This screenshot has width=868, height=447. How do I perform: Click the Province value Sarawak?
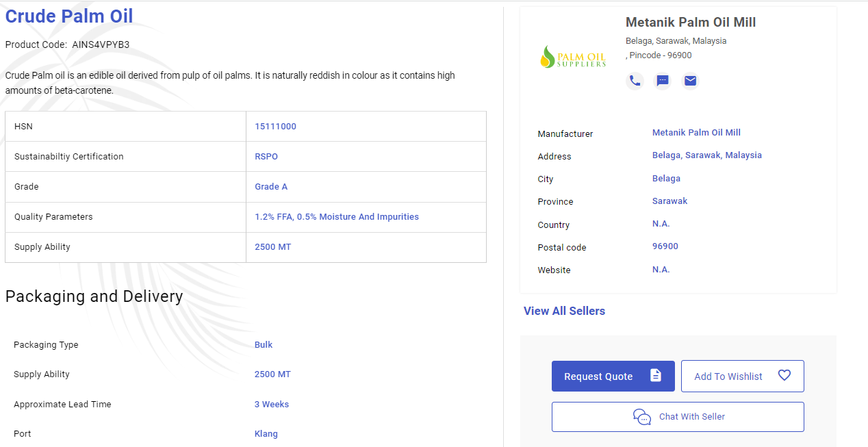click(x=669, y=201)
